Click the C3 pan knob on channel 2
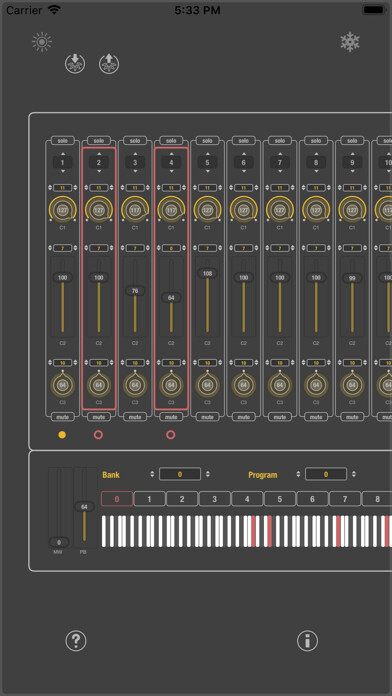The height and width of the screenshot is (696, 392). tap(99, 385)
